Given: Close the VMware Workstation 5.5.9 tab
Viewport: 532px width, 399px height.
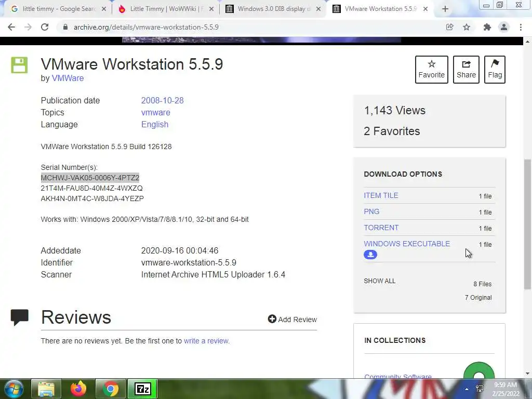Looking at the screenshot, I should [425, 9].
